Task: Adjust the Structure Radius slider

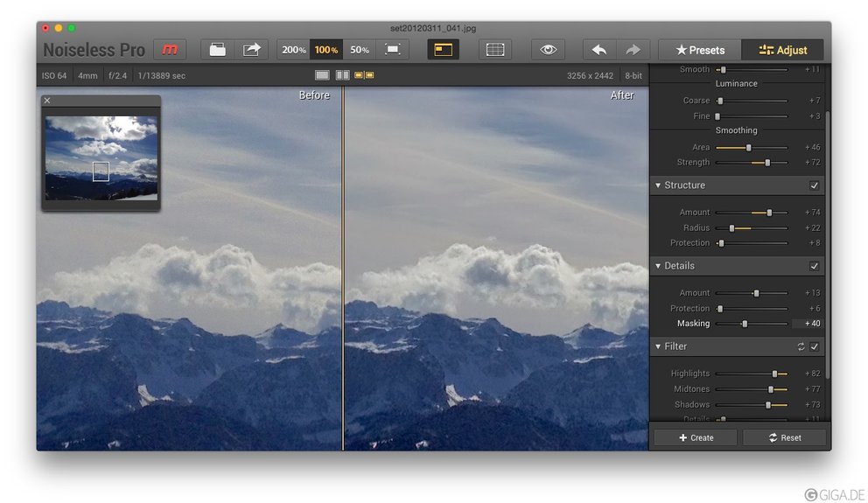Action: tap(752, 228)
